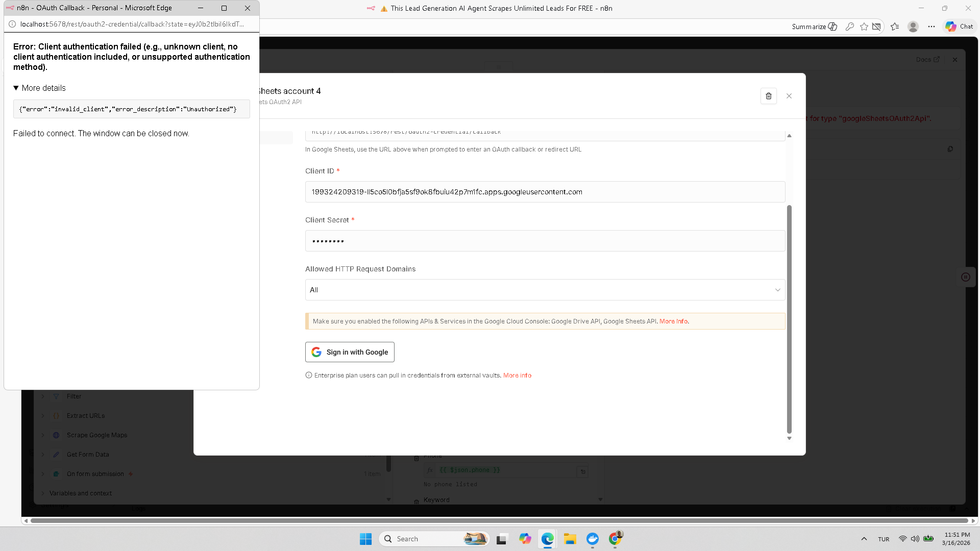Open passwords key icon in toolbar

pyautogui.click(x=850, y=27)
